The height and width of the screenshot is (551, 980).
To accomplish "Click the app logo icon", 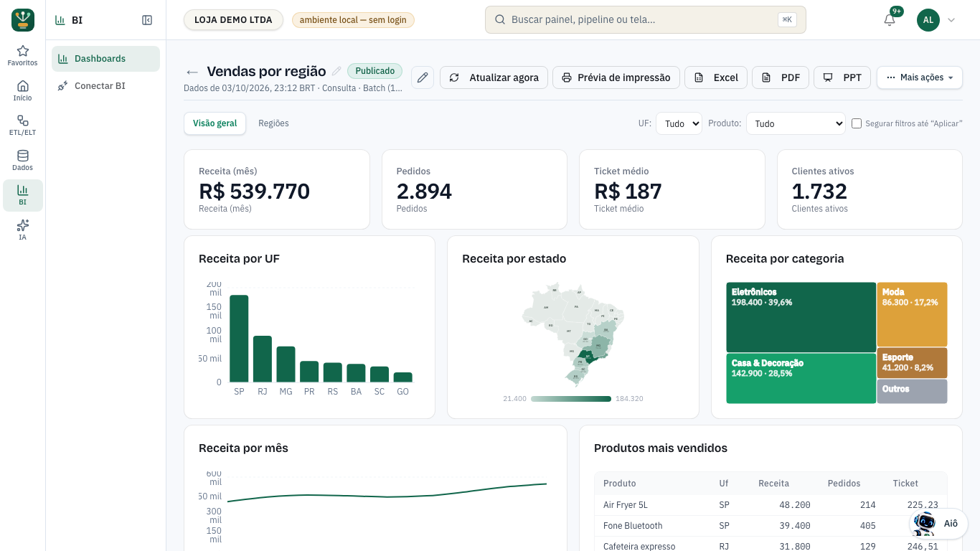I will 23,20.
